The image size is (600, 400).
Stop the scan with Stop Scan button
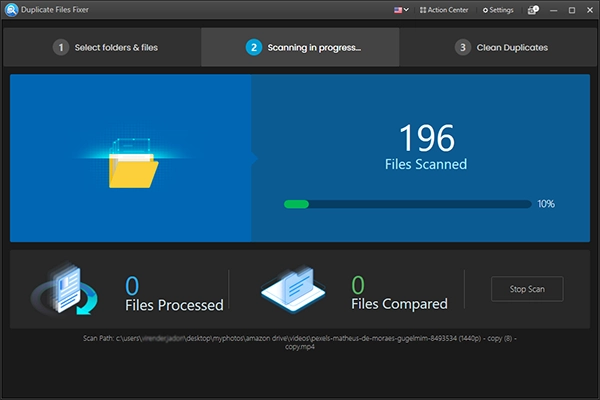[x=527, y=289]
